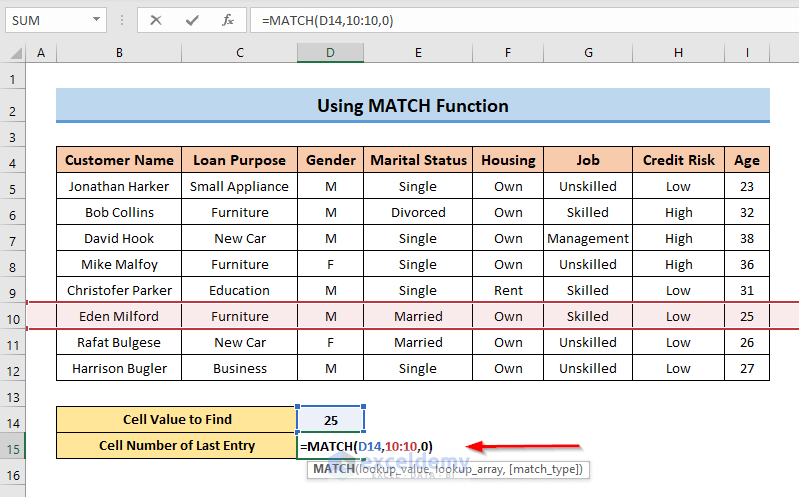Screen dimensions: 799x497
Task: Select row 4 header
Action: tap(13, 160)
